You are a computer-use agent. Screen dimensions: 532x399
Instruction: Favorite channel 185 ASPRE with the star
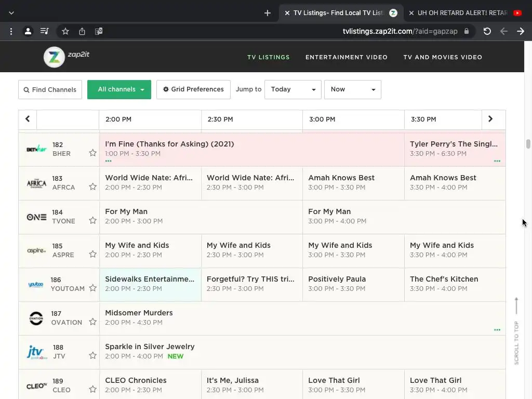[92, 254]
